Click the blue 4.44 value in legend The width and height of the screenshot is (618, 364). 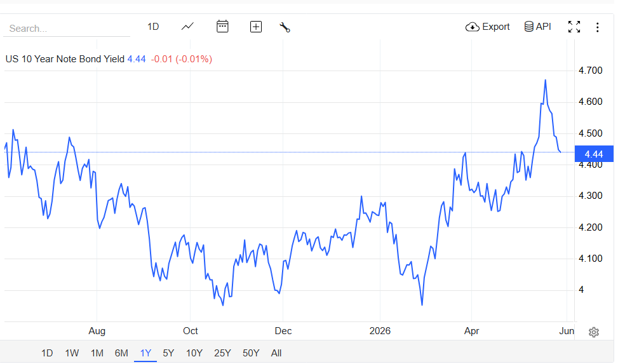coord(137,59)
